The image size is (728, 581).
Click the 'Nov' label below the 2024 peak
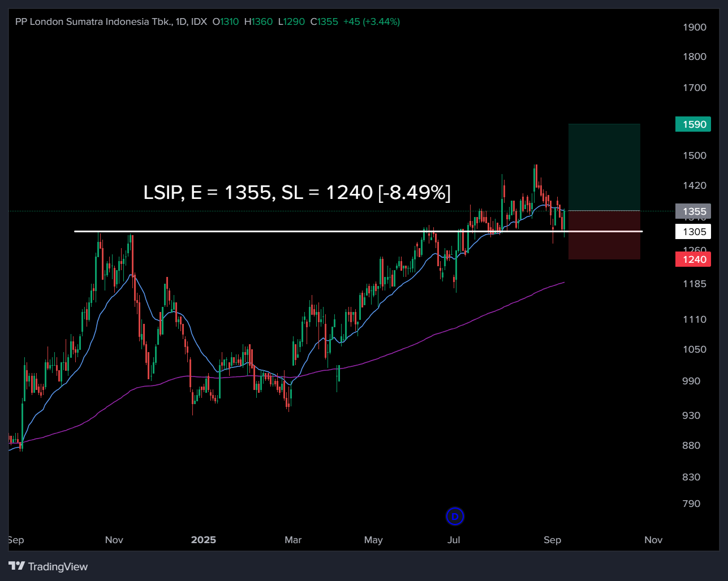pyautogui.click(x=114, y=540)
